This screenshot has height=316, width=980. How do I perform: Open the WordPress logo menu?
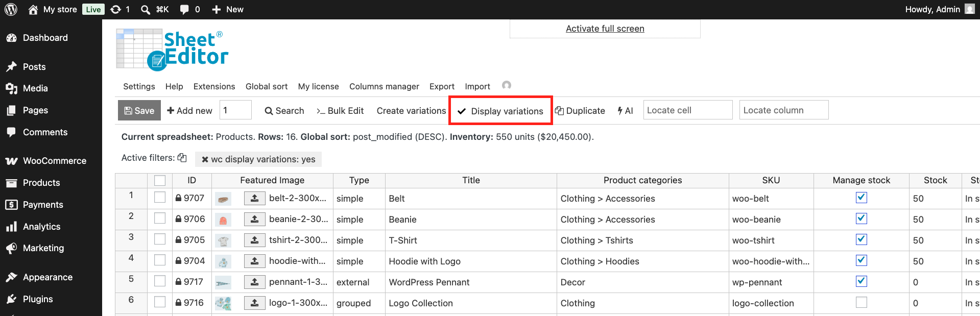(11, 9)
